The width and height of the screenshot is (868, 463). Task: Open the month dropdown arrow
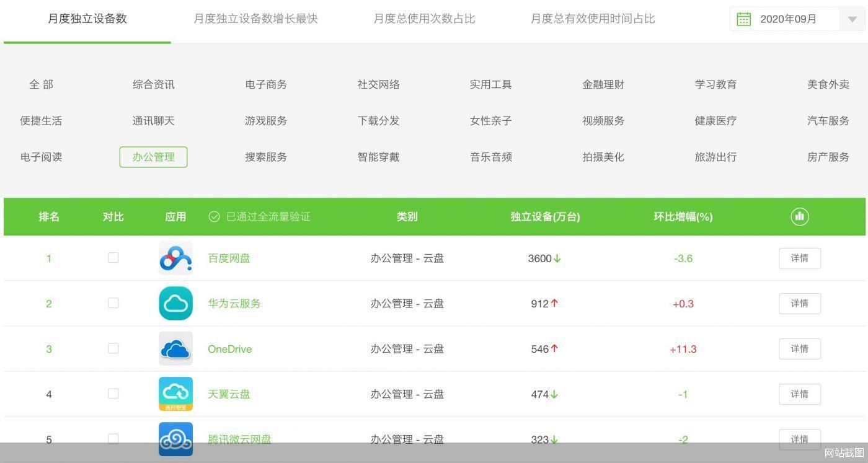click(852, 19)
